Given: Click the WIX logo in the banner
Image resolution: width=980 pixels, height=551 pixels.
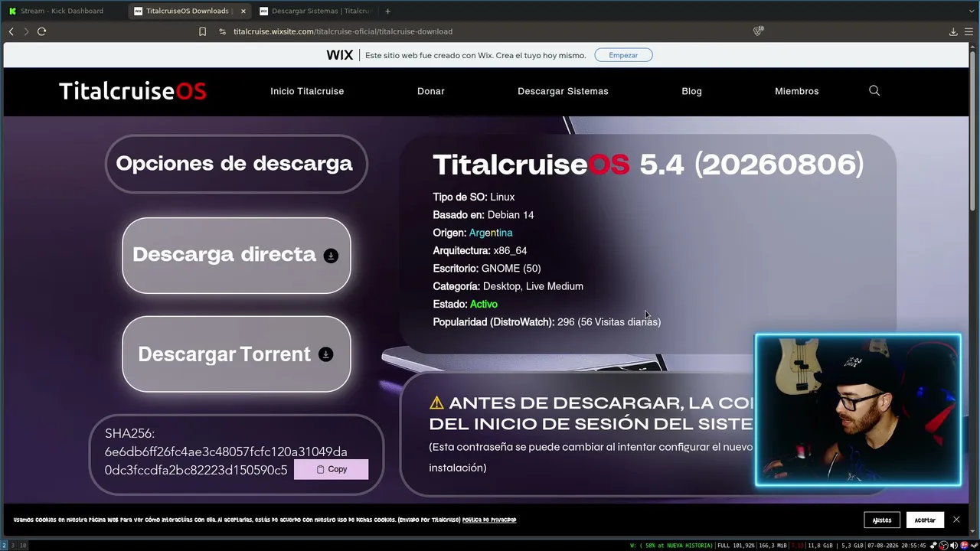Looking at the screenshot, I should pos(340,55).
